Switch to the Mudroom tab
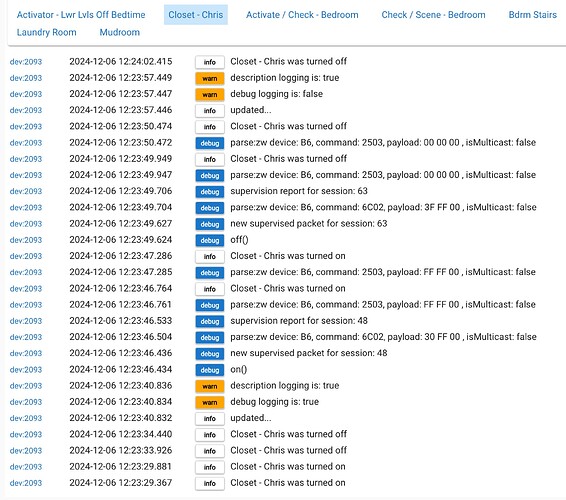The height and width of the screenshot is (500, 566). [119, 32]
